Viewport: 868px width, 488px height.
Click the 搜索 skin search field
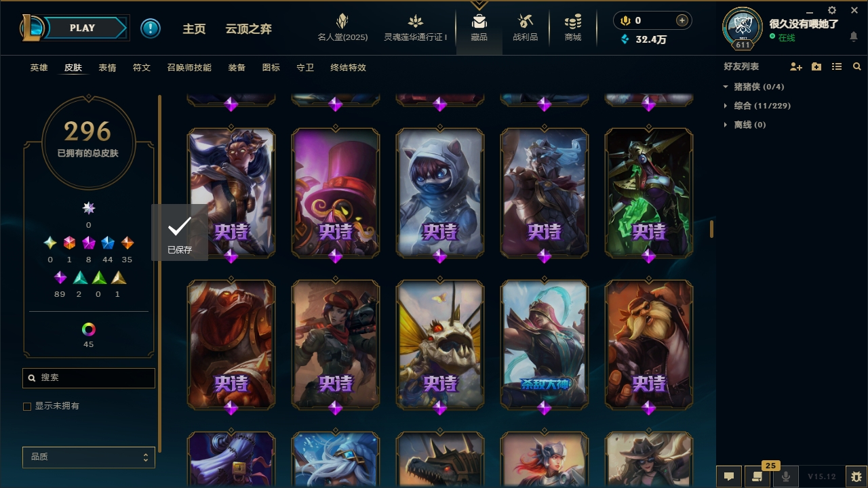click(x=89, y=378)
